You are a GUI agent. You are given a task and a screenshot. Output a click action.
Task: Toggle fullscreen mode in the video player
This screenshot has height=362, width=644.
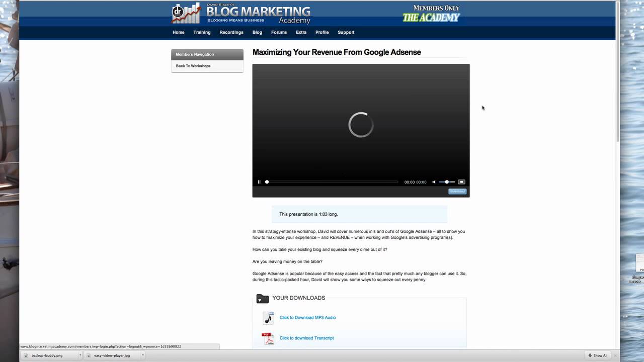pyautogui.click(x=461, y=182)
